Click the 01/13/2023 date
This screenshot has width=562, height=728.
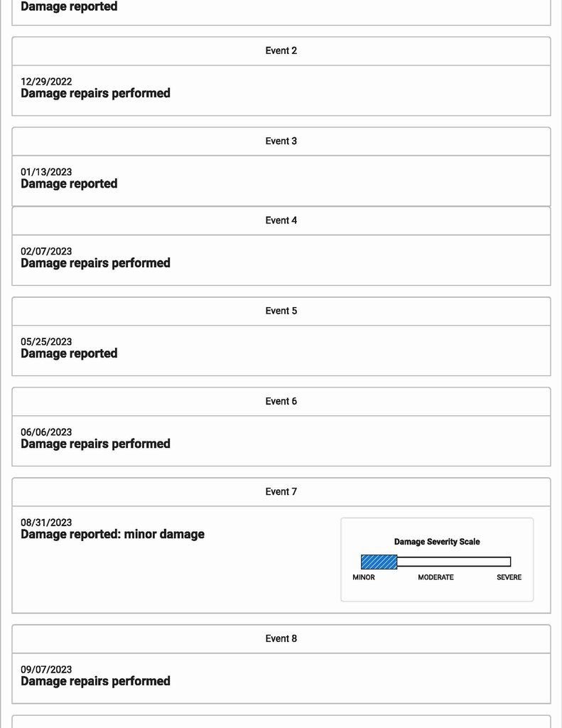pyautogui.click(x=46, y=172)
